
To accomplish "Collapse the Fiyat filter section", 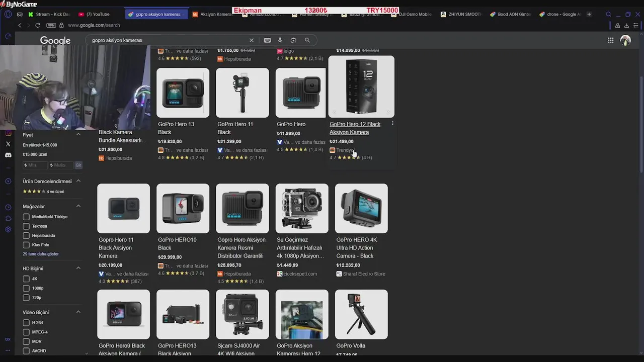I will coord(78,135).
